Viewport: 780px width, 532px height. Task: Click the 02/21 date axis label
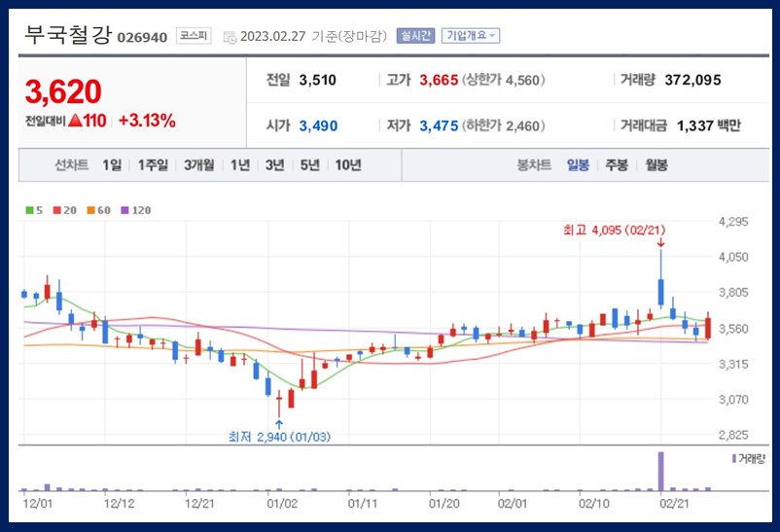point(674,504)
